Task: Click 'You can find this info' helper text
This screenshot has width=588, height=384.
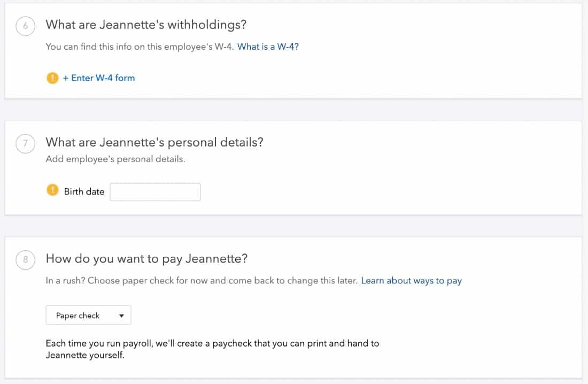Action: coord(140,47)
